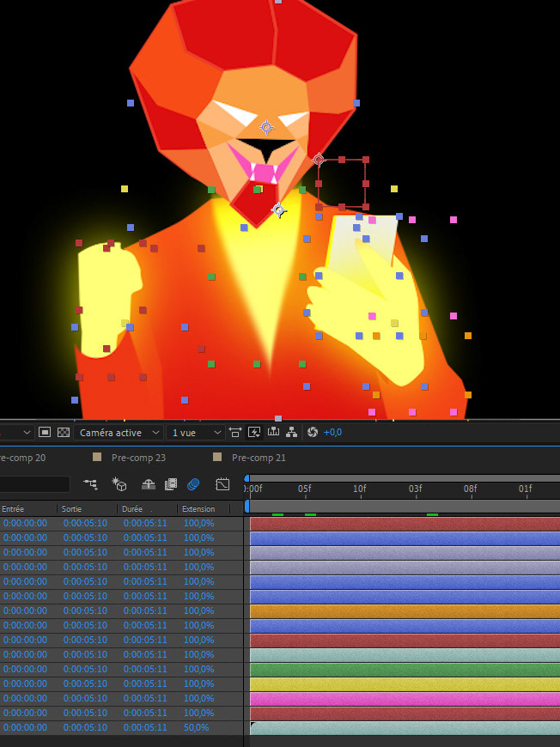
Task: Click Sortie value in the 50,0% row
Action: pos(85,727)
